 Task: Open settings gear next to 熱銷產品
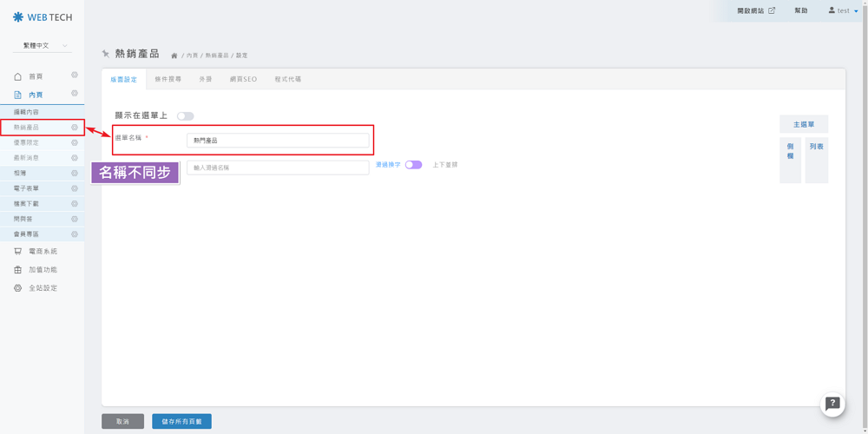pyautogui.click(x=75, y=128)
